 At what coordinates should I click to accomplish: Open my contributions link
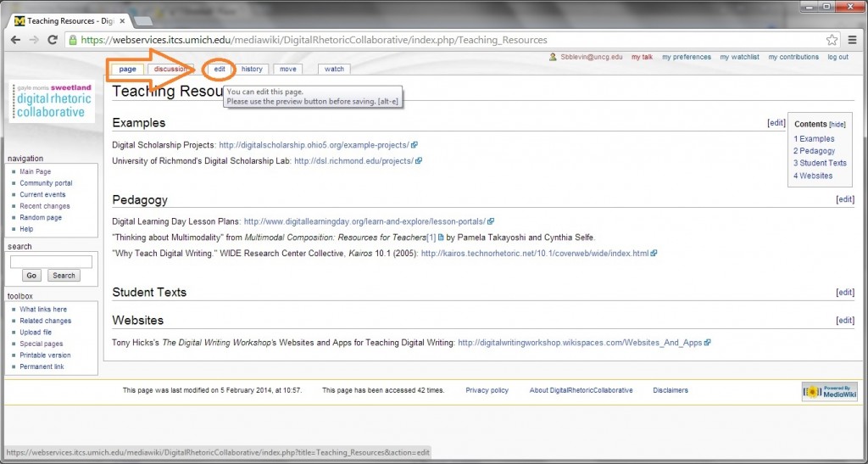(793, 57)
